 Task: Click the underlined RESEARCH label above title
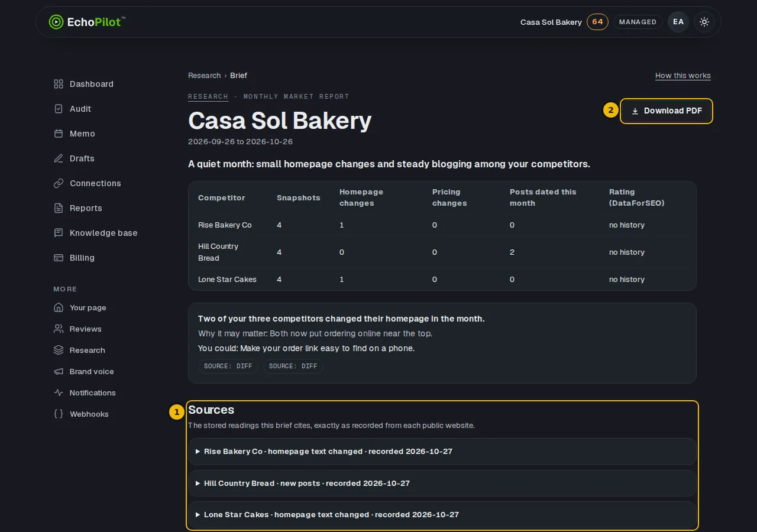tap(208, 96)
